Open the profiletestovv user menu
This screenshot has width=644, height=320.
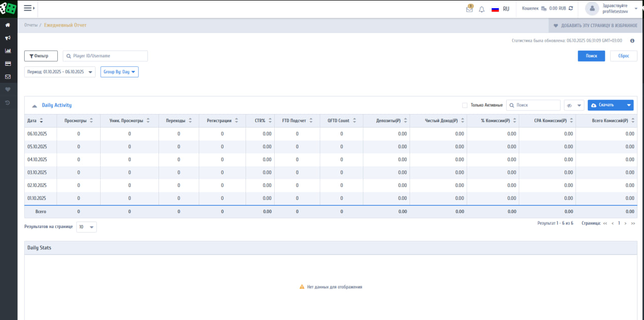(615, 9)
